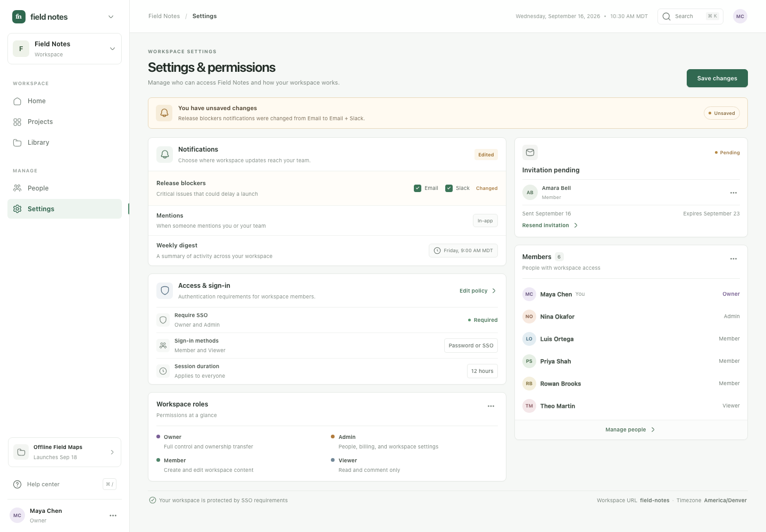Click the Require SSO shield icon
Viewport: 766px width, 532px height.
[x=163, y=320]
